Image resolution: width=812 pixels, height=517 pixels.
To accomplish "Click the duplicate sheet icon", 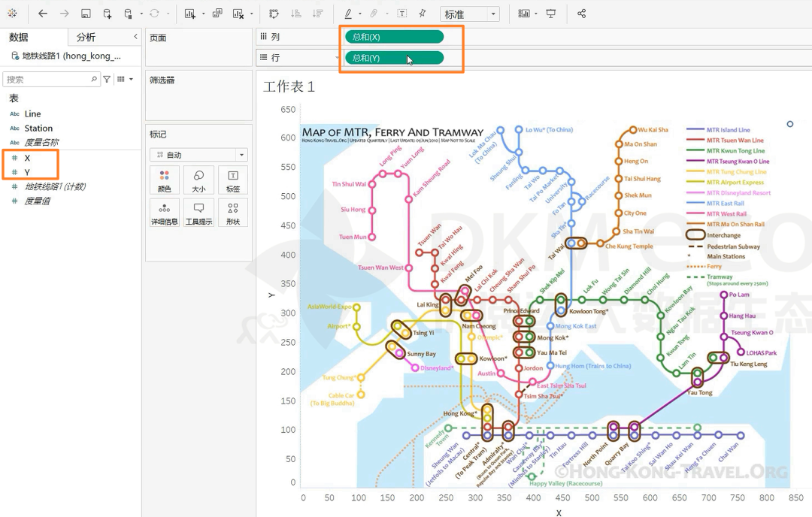I will click(217, 14).
